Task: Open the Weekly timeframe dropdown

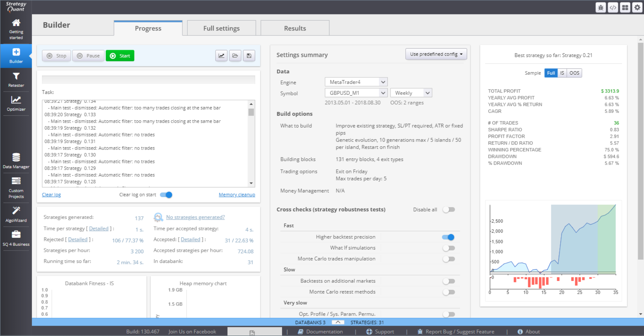Action: [x=411, y=93]
